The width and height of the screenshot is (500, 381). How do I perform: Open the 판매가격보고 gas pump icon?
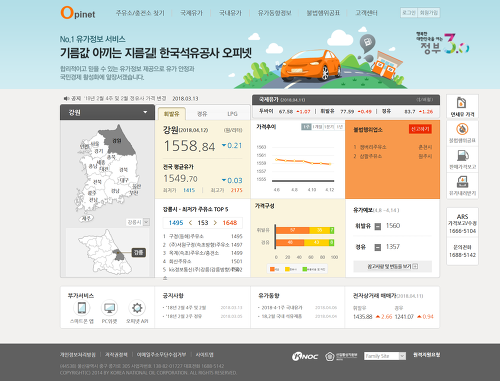[x=462, y=156]
